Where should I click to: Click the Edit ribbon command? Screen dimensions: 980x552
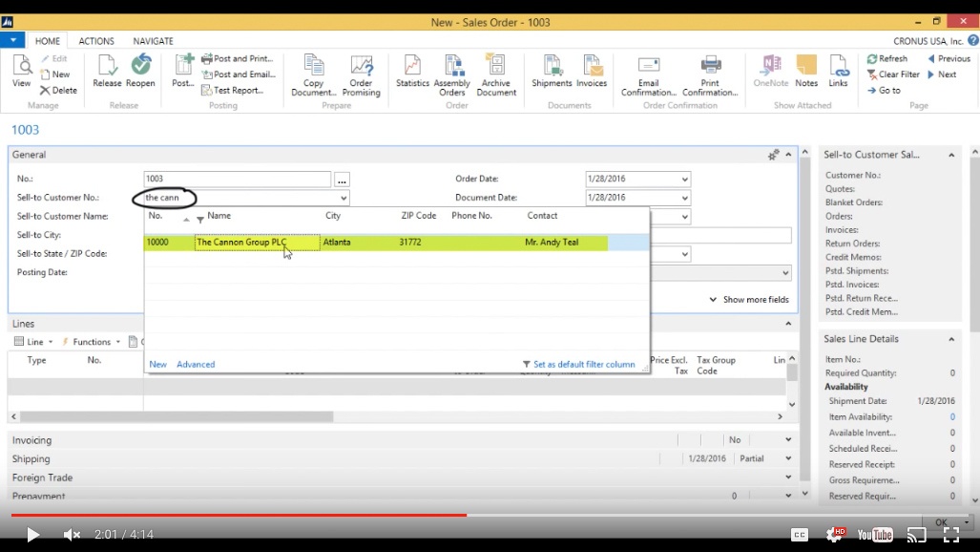point(54,59)
